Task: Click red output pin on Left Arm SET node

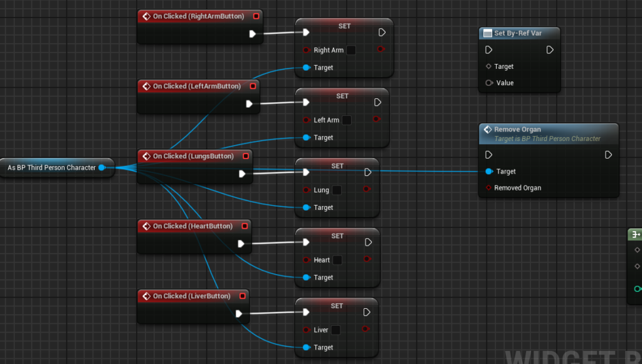Action: 376,119
